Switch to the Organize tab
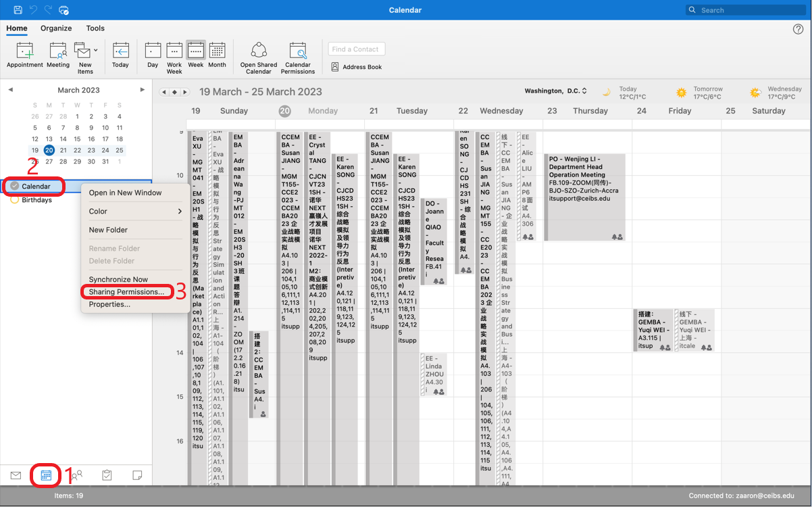812x507 pixels. coord(56,28)
